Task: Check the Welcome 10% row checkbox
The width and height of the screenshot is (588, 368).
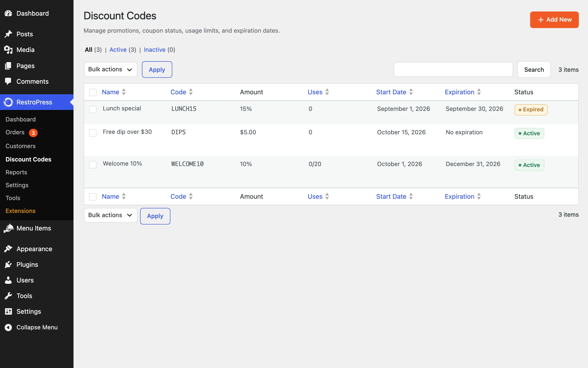Action: 93,164
